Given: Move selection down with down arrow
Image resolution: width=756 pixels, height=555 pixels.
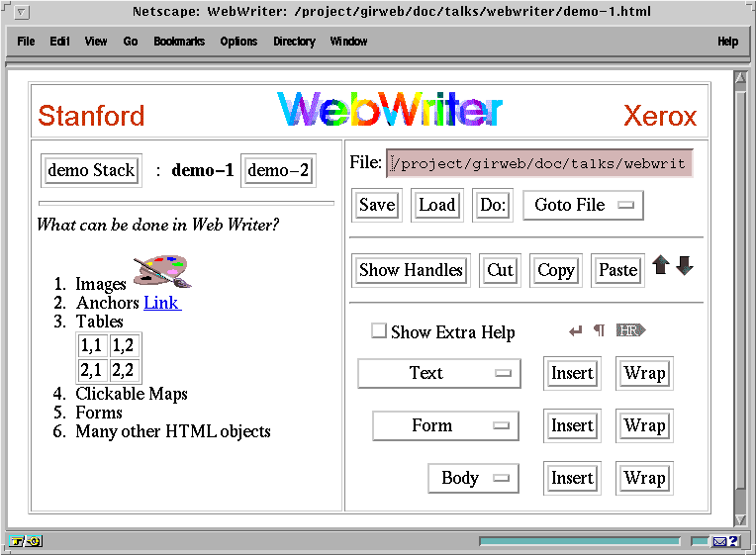Looking at the screenshot, I should pos(685,265).
